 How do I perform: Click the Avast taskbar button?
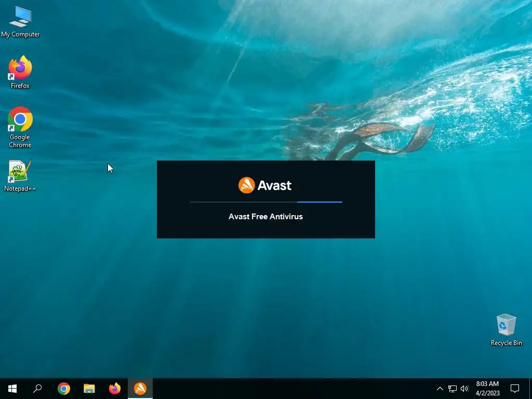pos(140,389)
